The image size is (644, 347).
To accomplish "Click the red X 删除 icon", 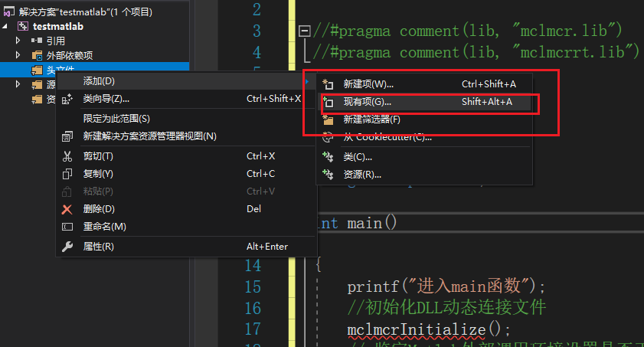I will pyautogui.click(x=67, y=209).
